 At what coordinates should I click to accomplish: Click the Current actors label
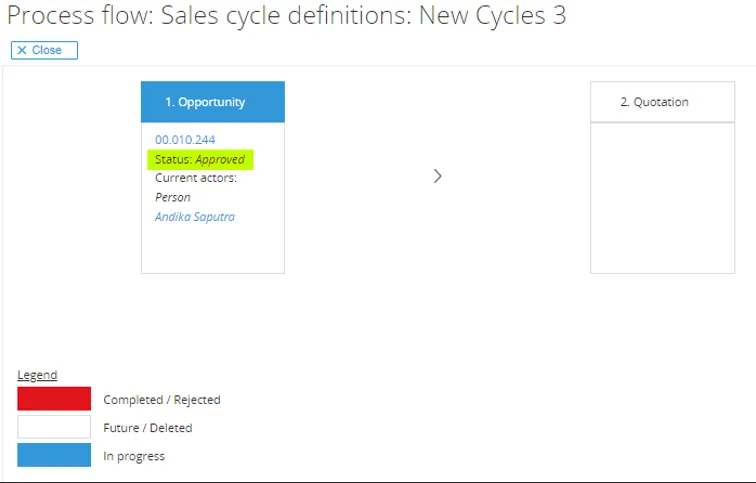coord(196,178)
